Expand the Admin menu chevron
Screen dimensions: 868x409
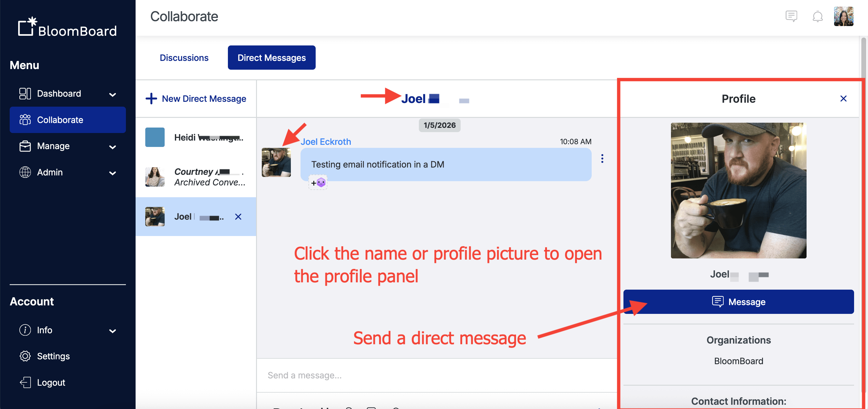pyautogui.click(x=113, y=173)
